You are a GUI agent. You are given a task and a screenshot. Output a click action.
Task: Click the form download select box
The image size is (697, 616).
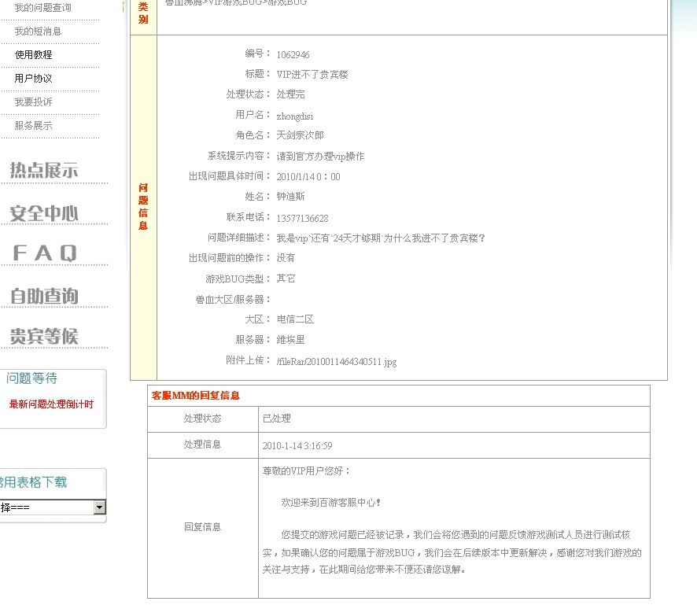(46, 507)
